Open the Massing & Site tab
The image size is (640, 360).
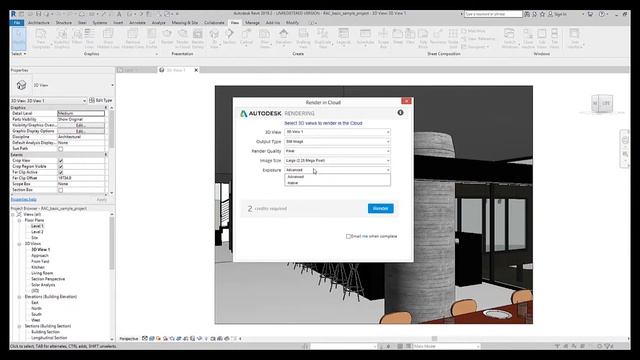pyautogui.click(x=184, y=23)
